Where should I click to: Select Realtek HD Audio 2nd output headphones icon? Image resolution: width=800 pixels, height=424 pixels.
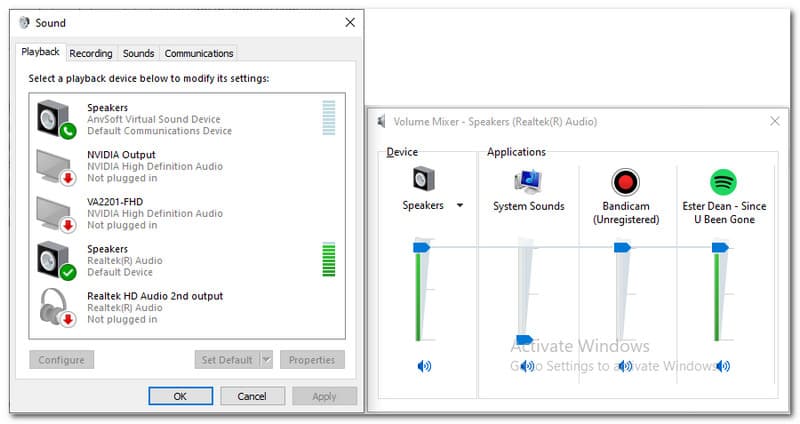click(x=57, y=308)
